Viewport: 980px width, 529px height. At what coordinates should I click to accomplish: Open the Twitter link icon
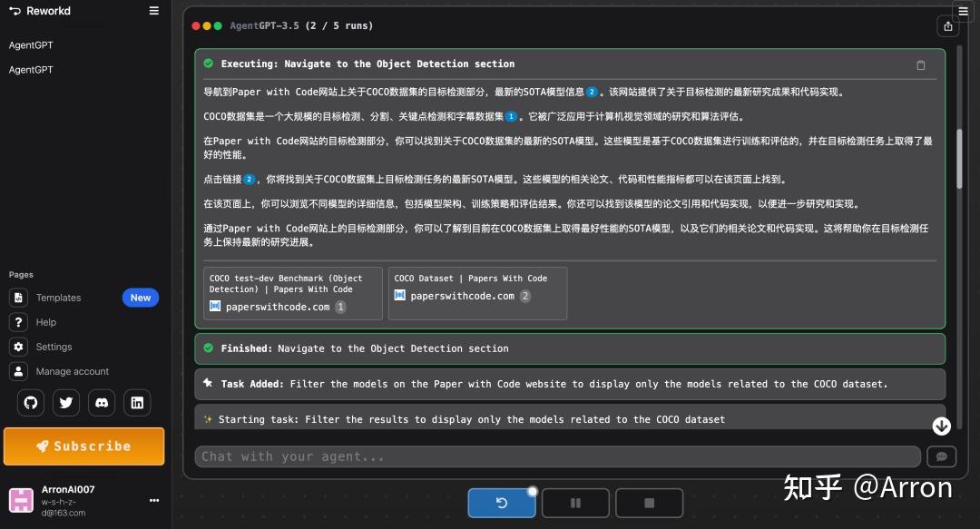click(66, 403)
